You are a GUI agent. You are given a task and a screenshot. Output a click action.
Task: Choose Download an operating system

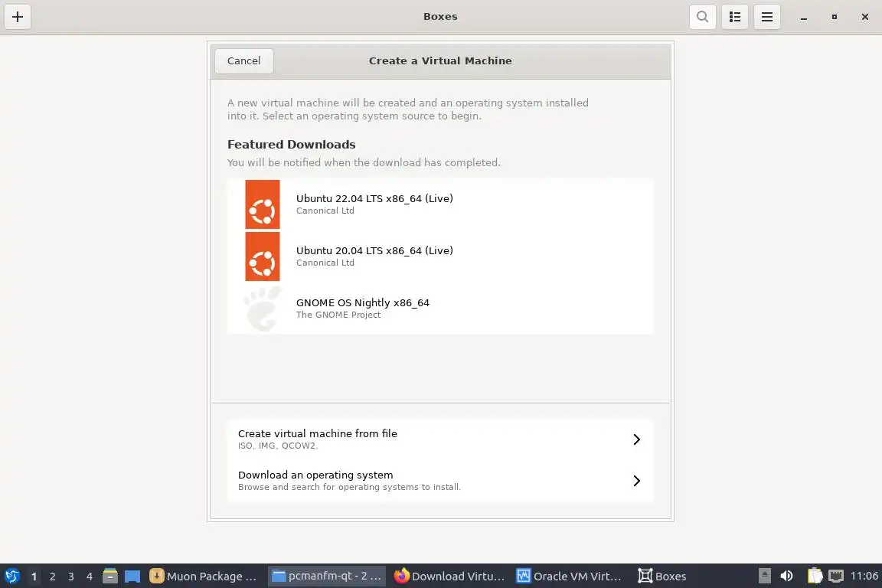[440, 481]
